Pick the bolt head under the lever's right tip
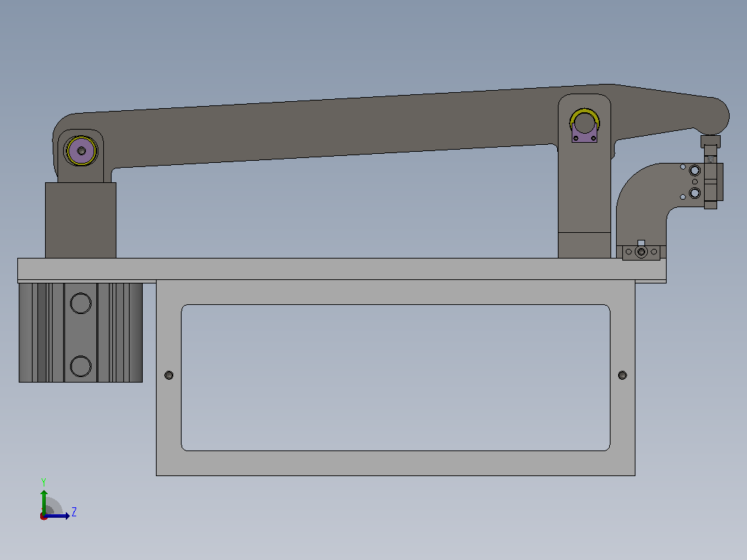The width and height of the screenshot is (747, 560). (x=710, y=141)
